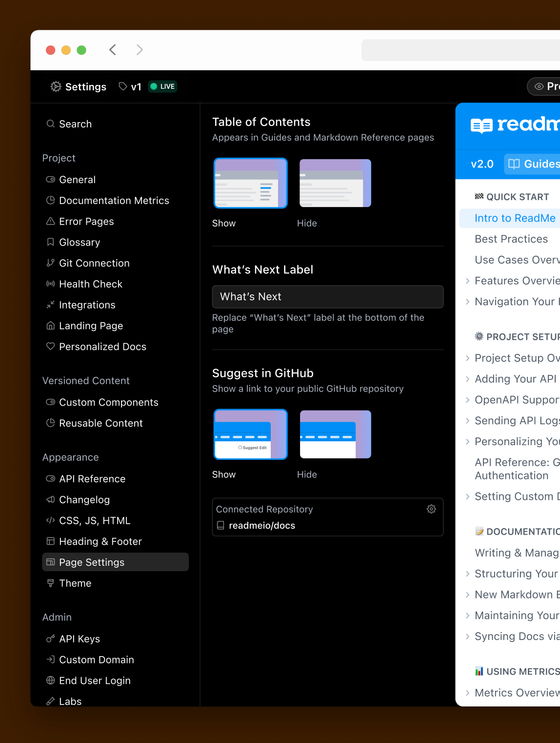Expand OpenAPI Support chevron
The image size is (560, 743).
point(467,400)
